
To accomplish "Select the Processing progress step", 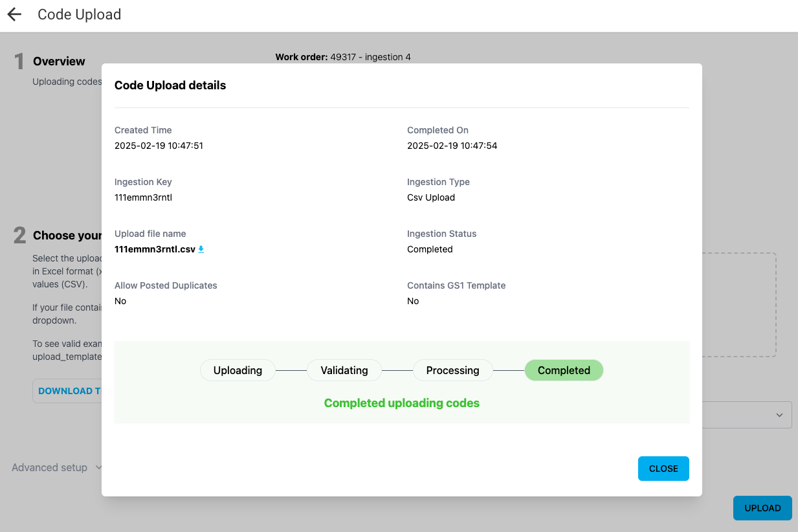I will 452,370.
